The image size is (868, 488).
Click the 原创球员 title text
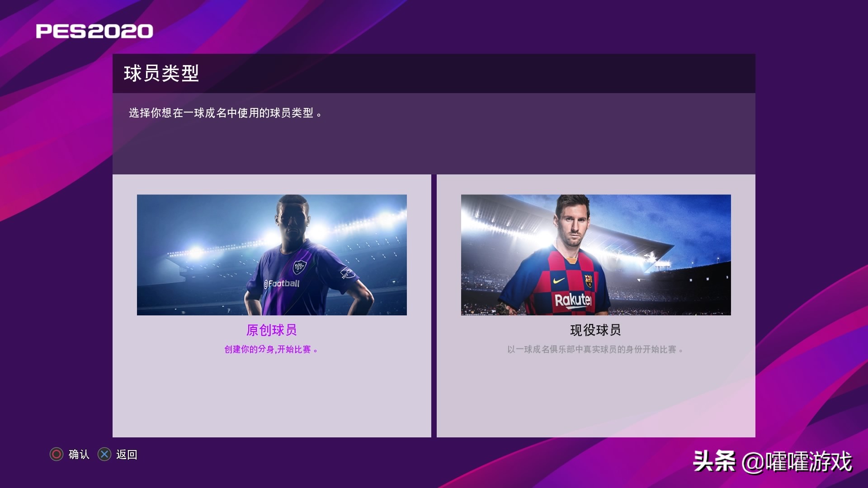tap(272, 330)
